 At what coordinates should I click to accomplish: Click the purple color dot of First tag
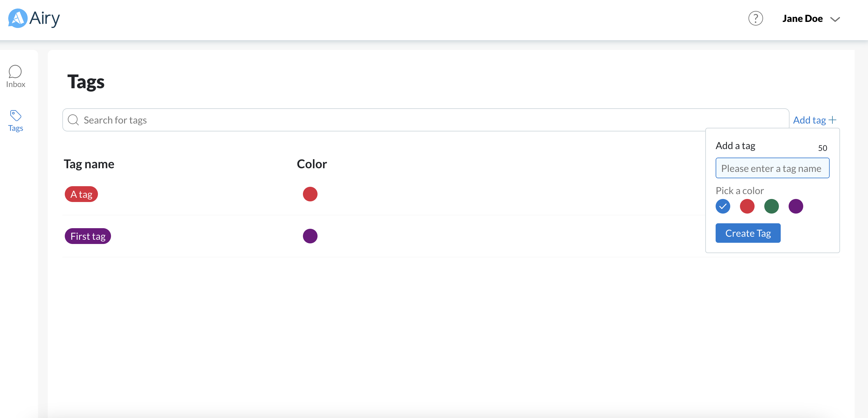coord(310,236)
